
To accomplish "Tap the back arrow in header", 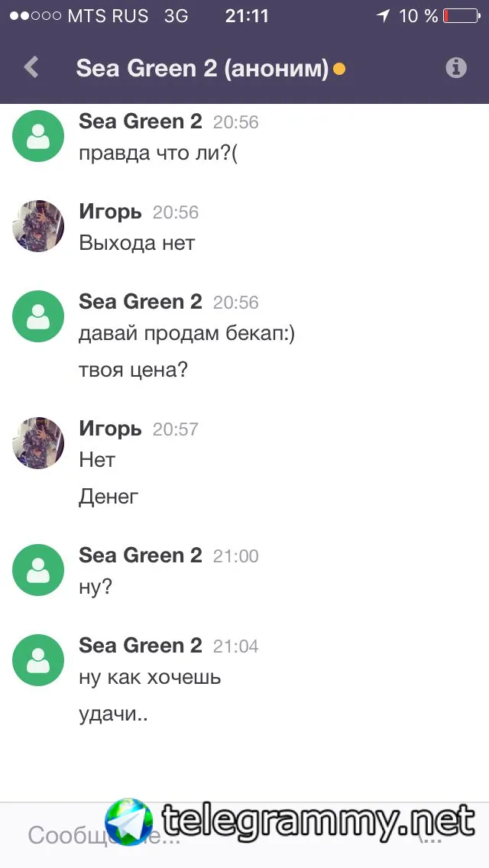I will click(x=31, y=68).
